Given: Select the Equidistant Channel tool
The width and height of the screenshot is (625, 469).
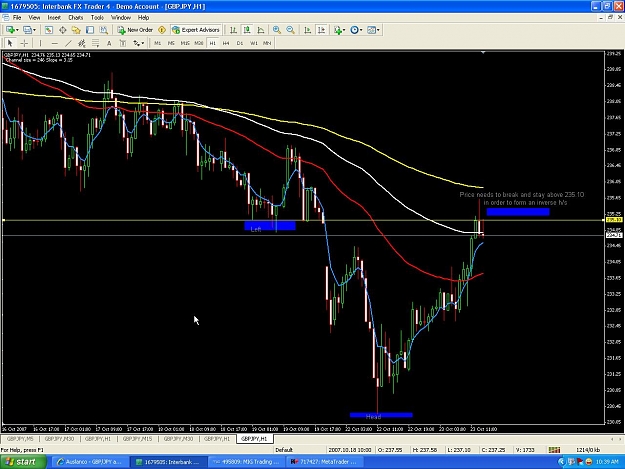Looking at the screenshot, I should (82, 43).
